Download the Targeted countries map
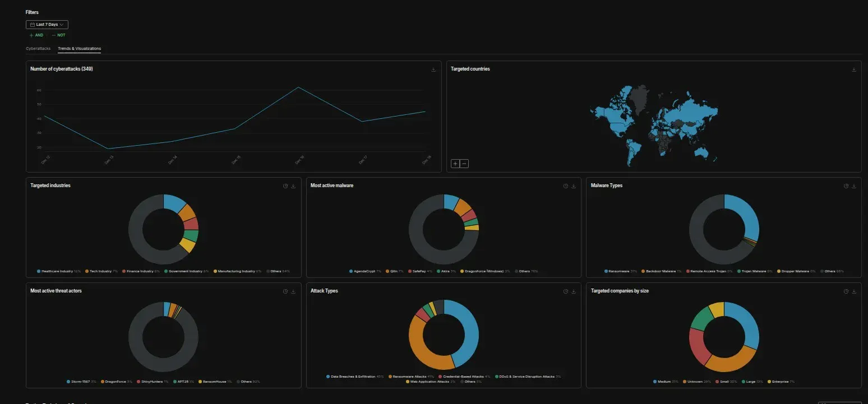The height and width of the screenshot is (404, 868). (x=853, y=69)
